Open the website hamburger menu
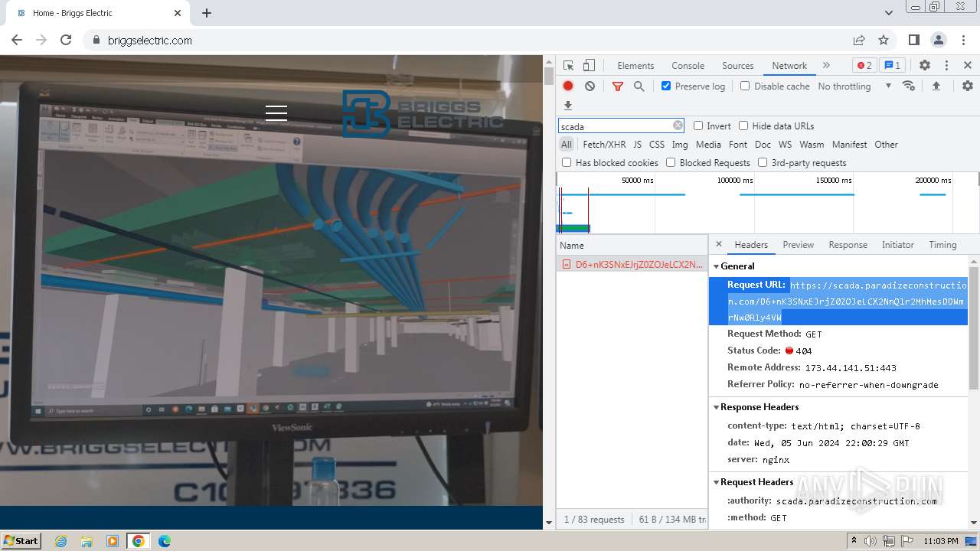Screen dimensions: 980x551 pos(276,113)
